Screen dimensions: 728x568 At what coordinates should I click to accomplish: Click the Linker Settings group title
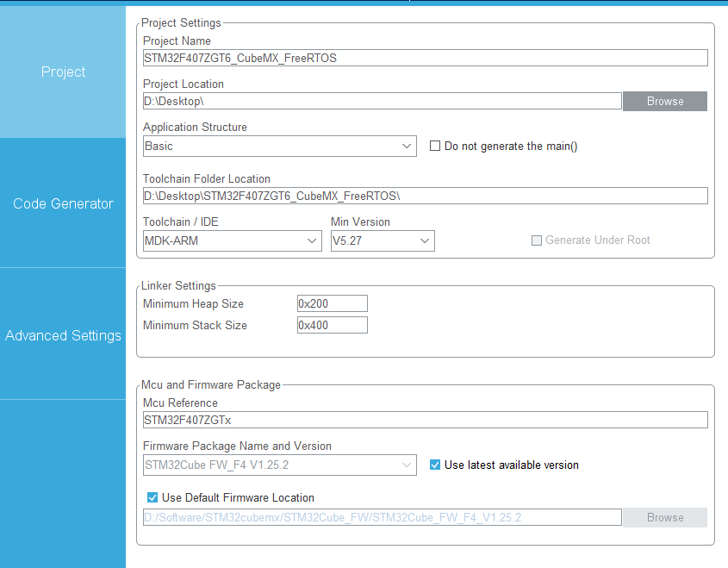tap(178, 285)
